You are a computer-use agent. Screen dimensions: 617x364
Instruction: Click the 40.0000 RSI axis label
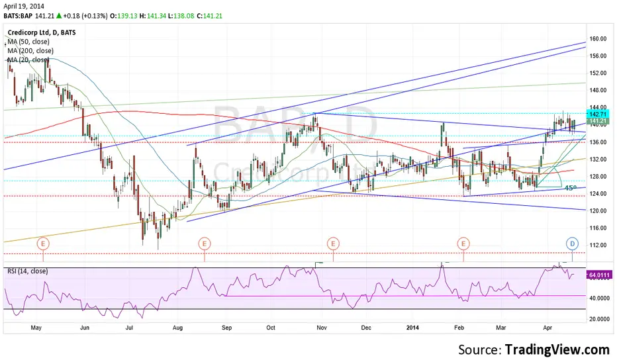(599, 298)
